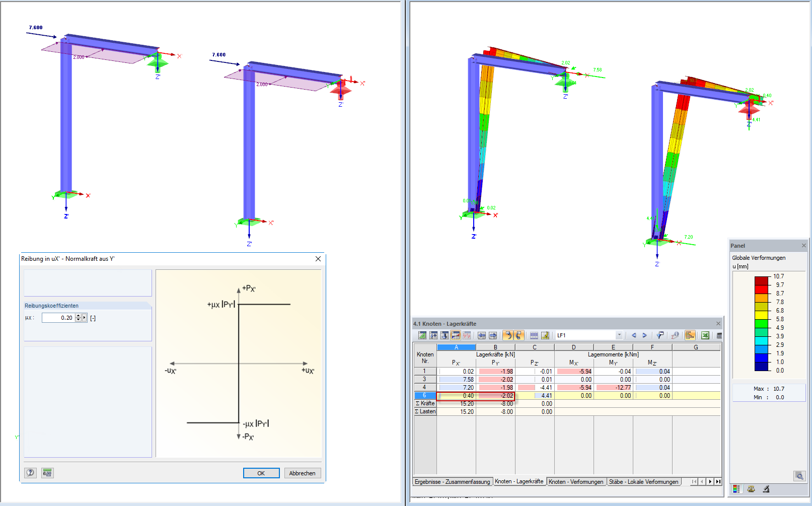
Task: Click the filter funnel icon in results toolbar
Action: [659, 335]
